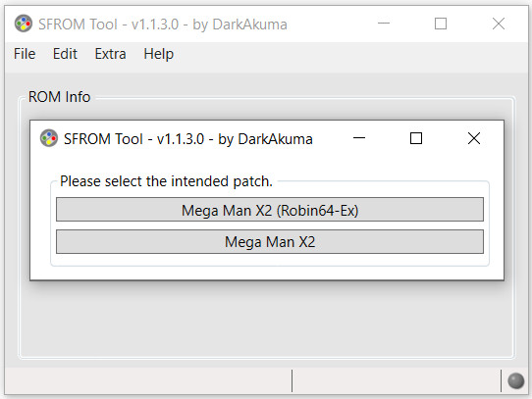
Task: Click the left status bar panel
Action: 148,380
